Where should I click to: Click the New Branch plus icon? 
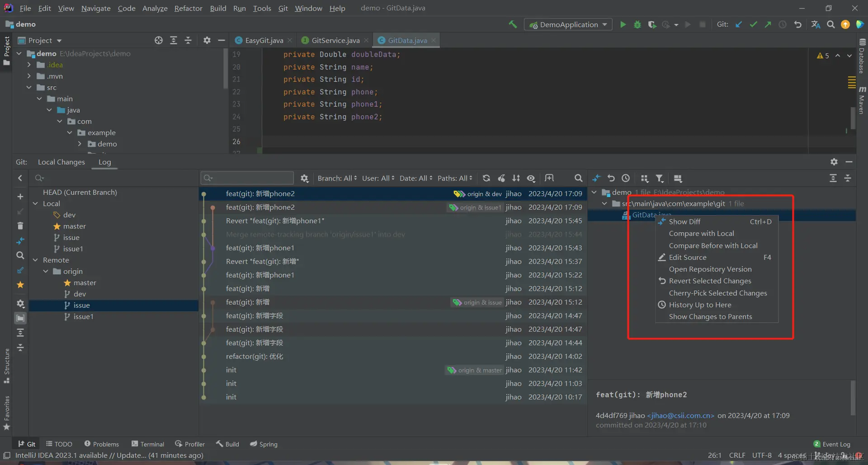click(x=20, y=197)
